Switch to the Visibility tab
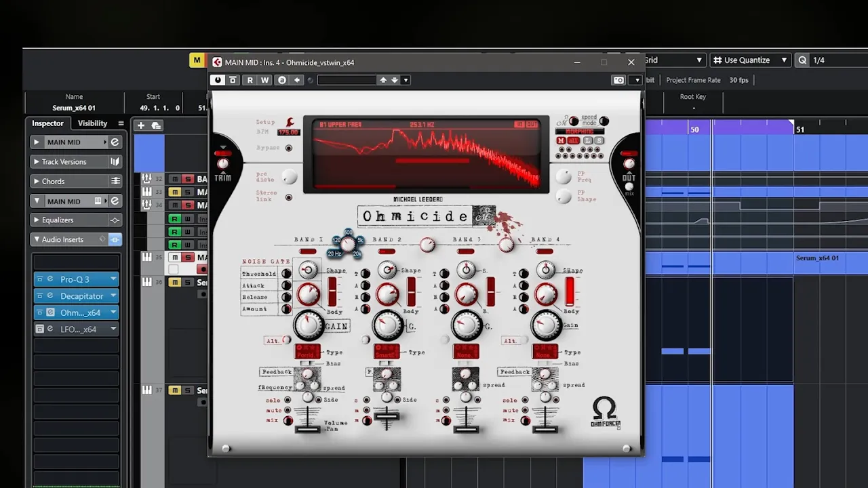The width and height of the screenshot is (868, 488). [x=92, y=123]
